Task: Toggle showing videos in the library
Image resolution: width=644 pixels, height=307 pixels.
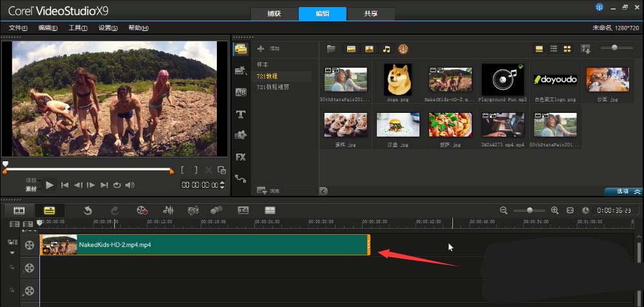Action: coord(351,49)
